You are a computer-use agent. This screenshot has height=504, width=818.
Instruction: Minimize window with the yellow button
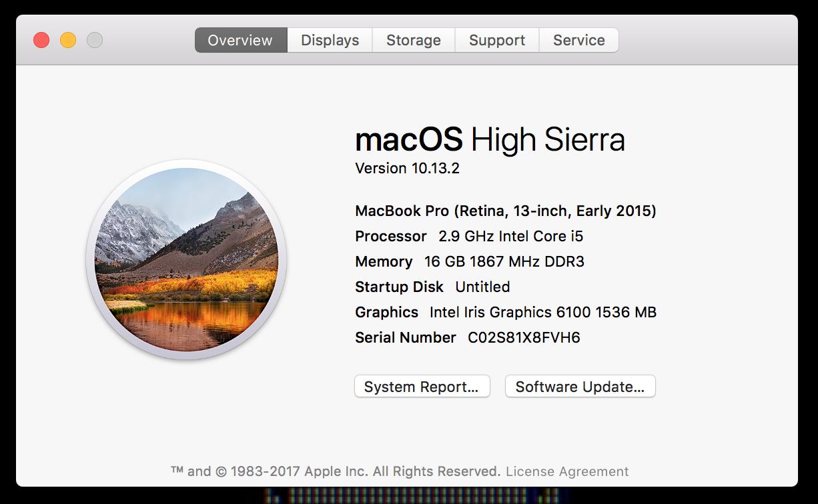tap(68, 40)
